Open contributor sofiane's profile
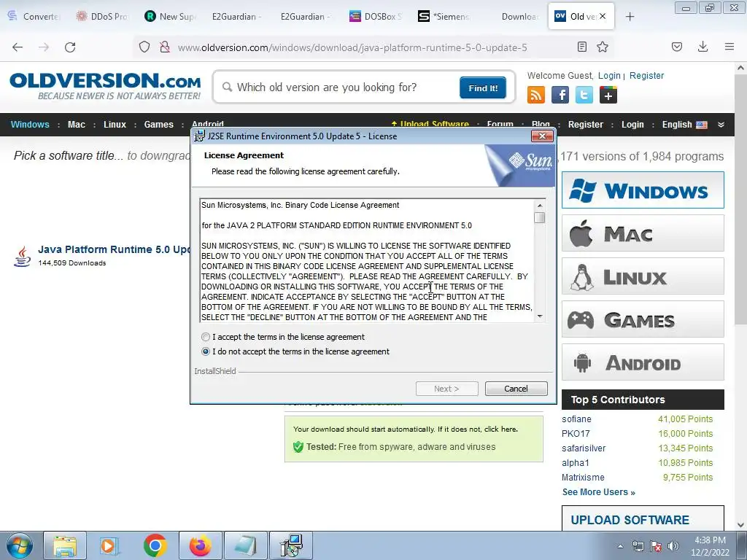 [x=576, y=419]
